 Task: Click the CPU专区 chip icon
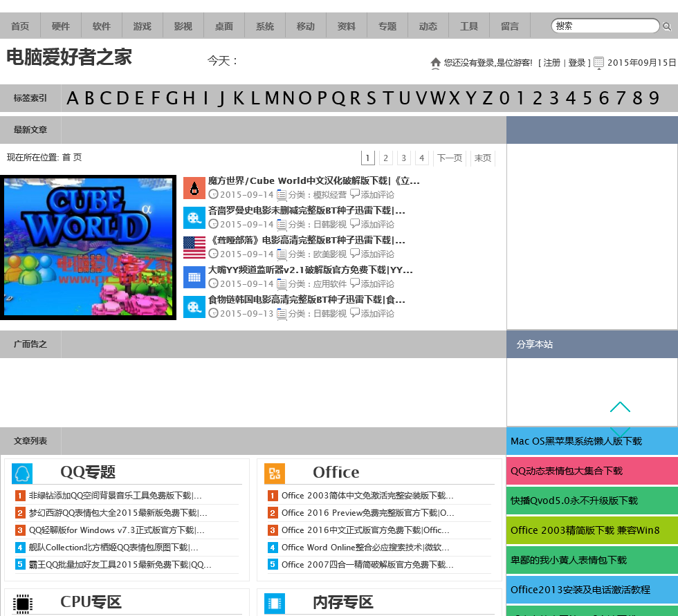point(22,603)
